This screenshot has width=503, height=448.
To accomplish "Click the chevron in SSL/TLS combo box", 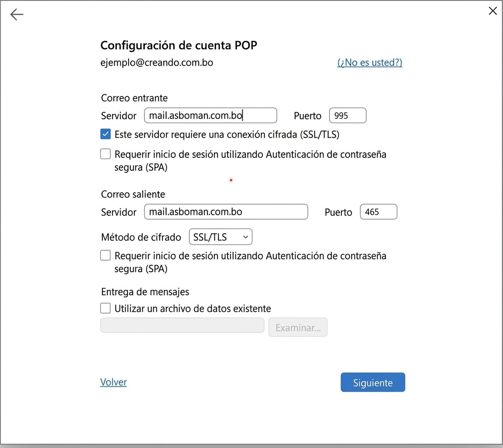I will 246,237.
